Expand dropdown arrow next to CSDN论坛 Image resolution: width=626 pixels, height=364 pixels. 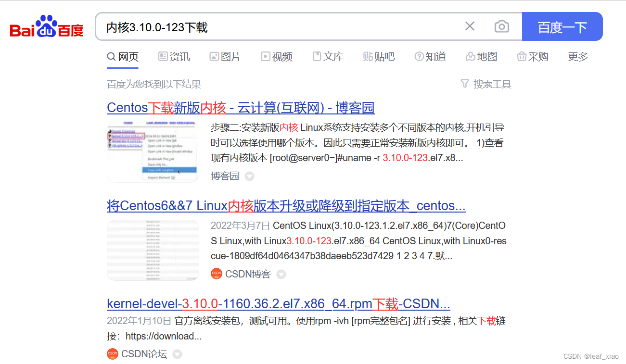point(177,354)
